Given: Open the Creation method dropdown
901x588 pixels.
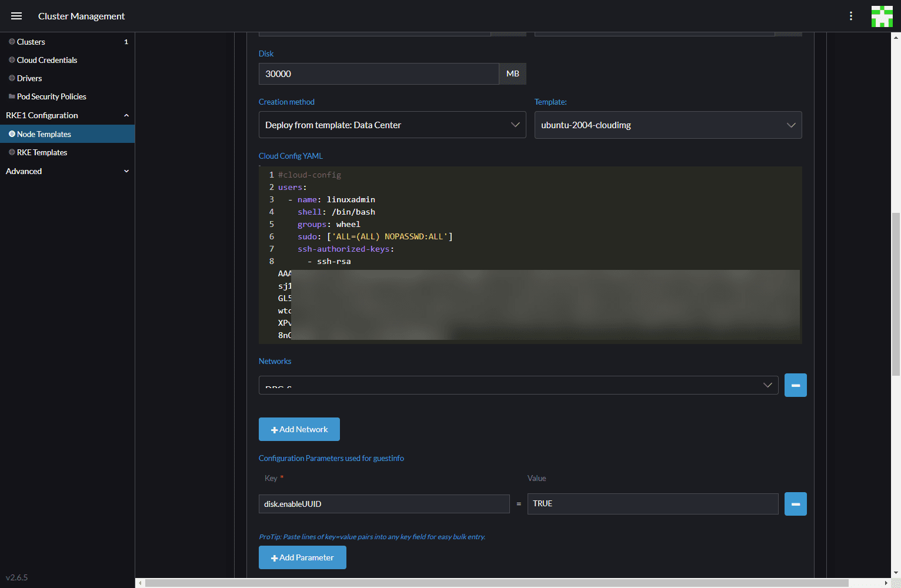Looking at the screenshot, I should (x=392, y=125).
